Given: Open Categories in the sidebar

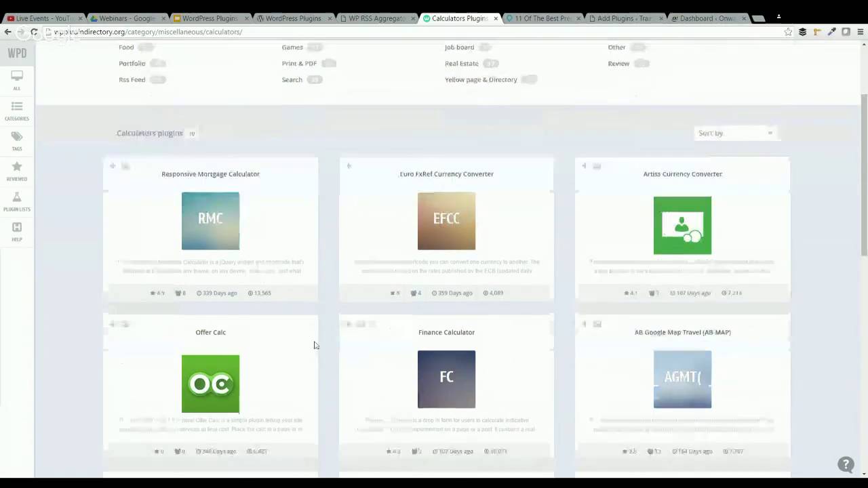Looking at the screenshot, I should pyautogui.click(x=17, y=110).
